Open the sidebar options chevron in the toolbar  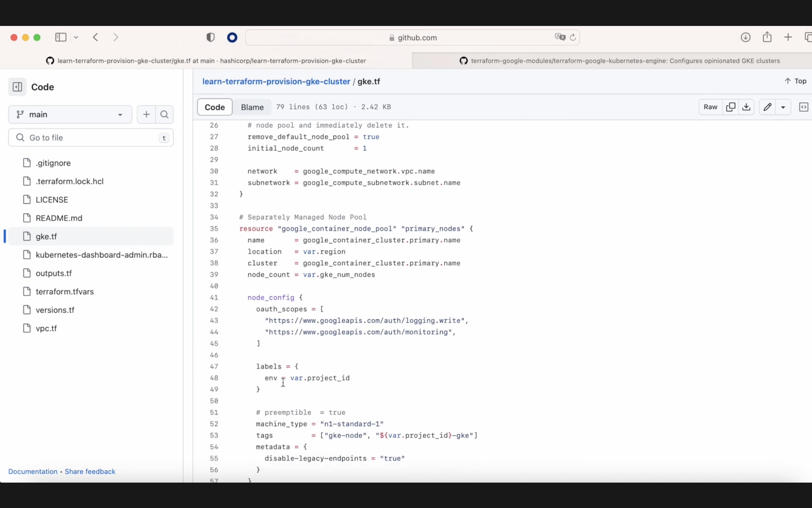click(x=76, y=38)
